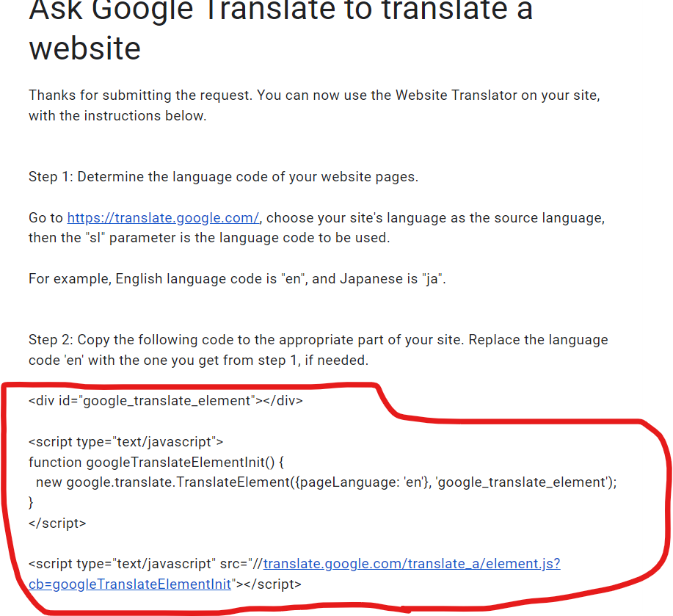Click the closing curly brace code line

click(x=31, y=502)
